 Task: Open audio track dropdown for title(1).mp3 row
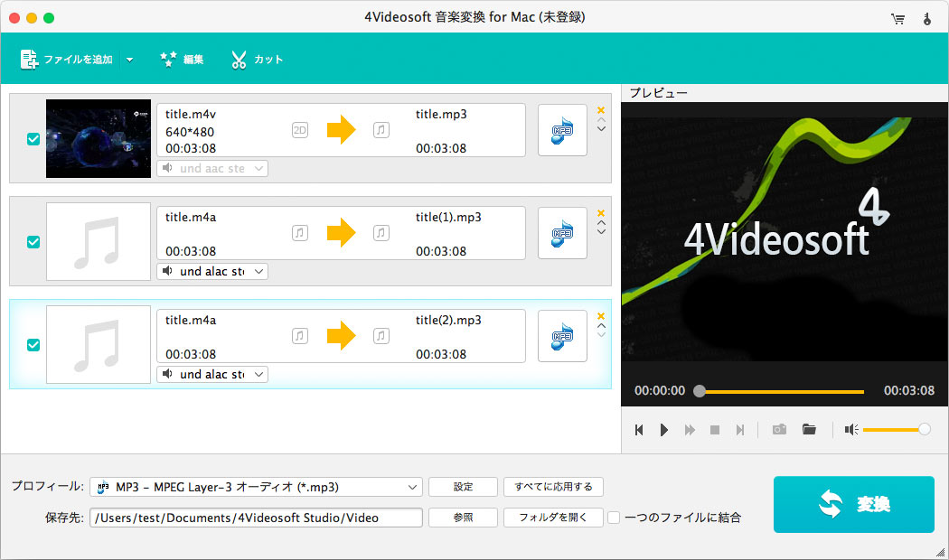click(x=212, y=271)
